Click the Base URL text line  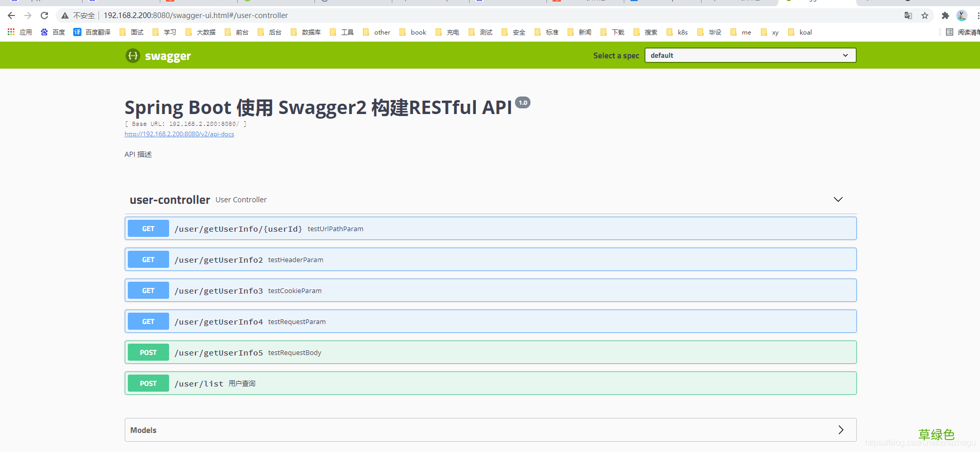pos(186,124)
